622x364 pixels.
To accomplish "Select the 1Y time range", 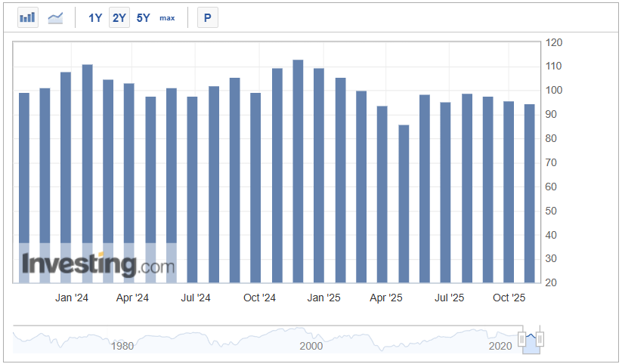I will [x=95, y=17].
